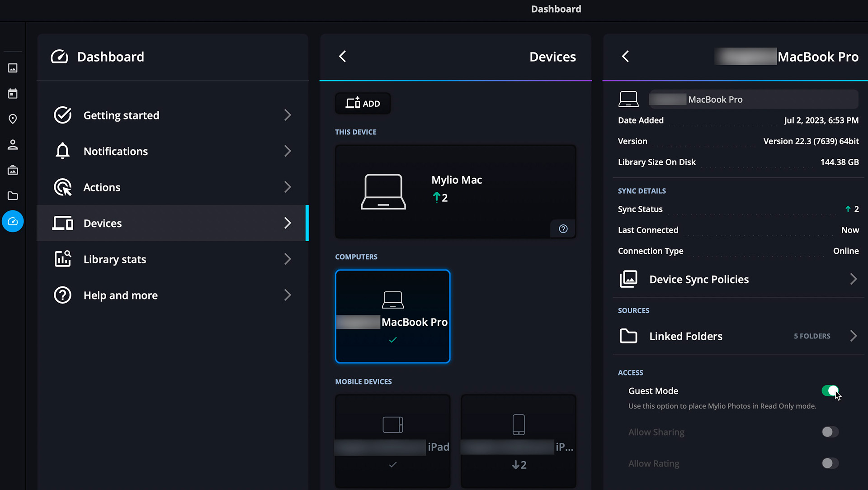Click the Dashboard gauge icon in panel header
This screenshot has height=490, width=868.
59,57
